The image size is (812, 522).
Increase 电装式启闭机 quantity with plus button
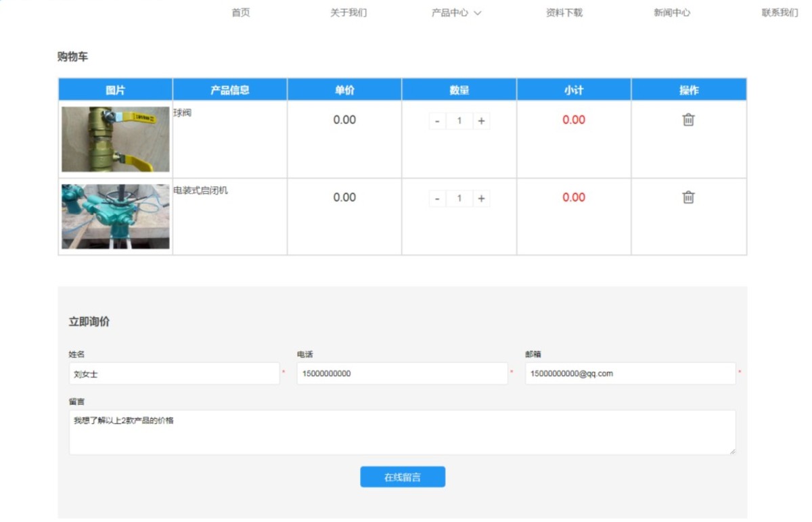[481, 199]
